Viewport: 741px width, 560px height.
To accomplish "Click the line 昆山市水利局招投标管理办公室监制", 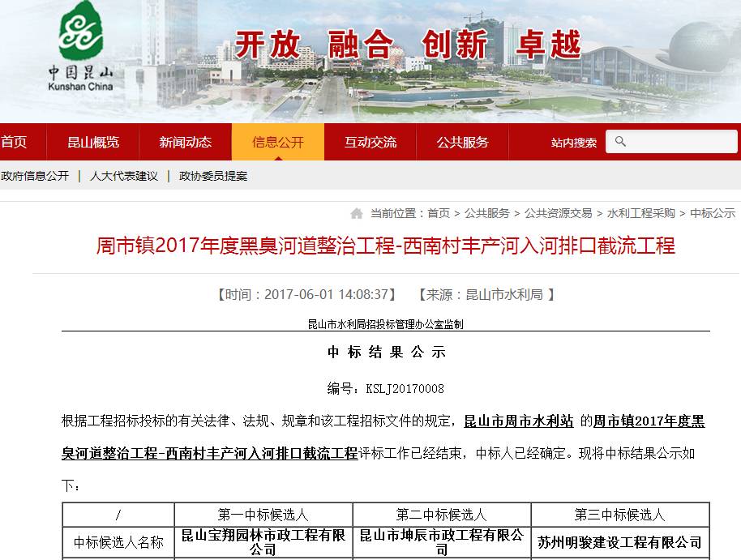I will point(386,324).
